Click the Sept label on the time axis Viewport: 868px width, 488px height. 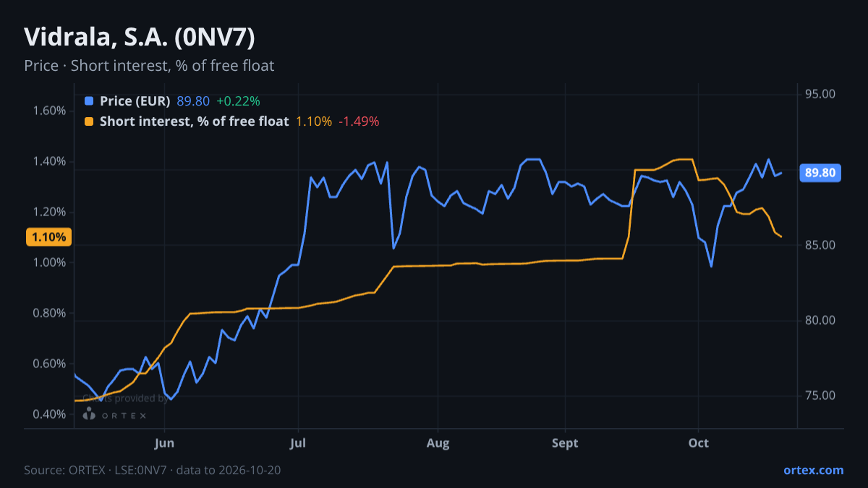[x=565, y=443]
